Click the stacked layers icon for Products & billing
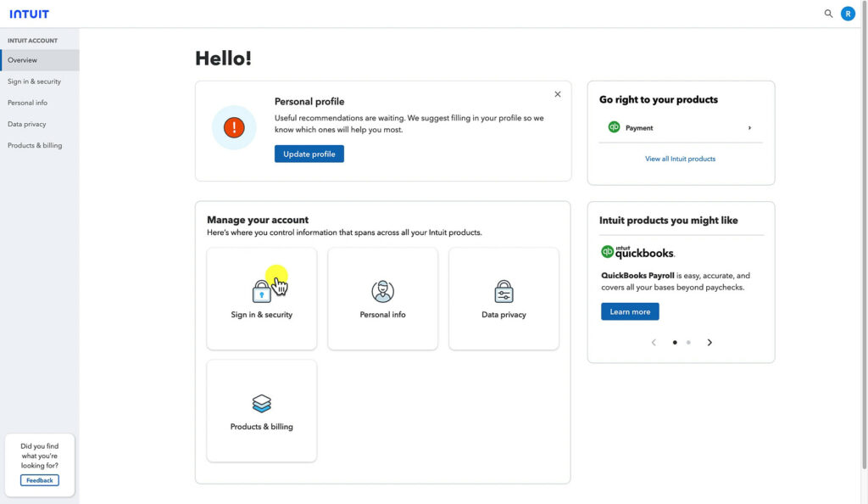This screenshot has width=868, height=504. (x=261, y=402)
